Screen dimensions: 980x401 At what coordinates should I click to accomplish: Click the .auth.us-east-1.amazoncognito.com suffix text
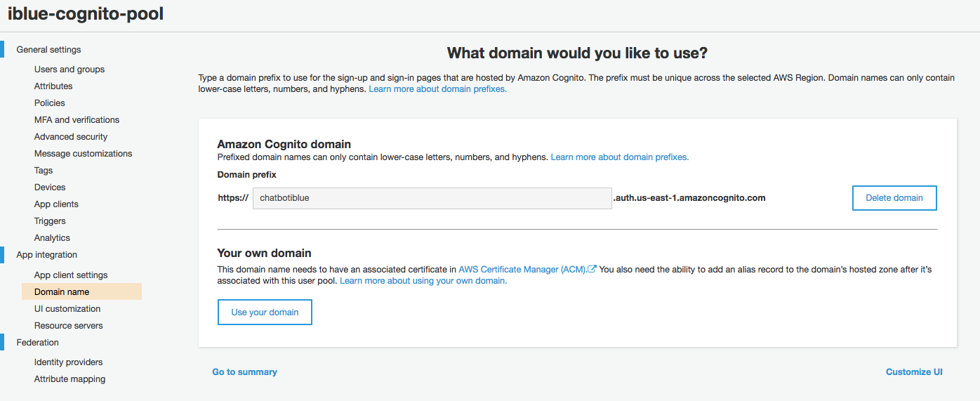(689, 198)
